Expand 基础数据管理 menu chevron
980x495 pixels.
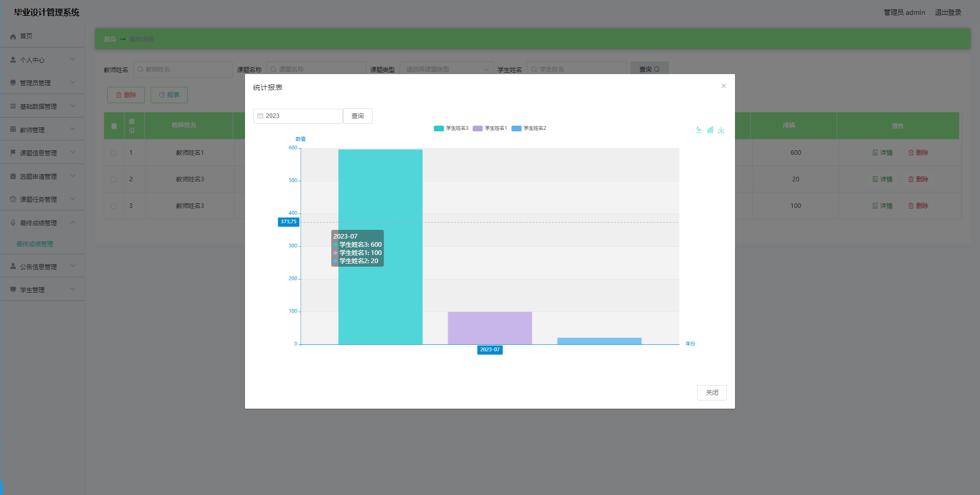pos(72,106)
